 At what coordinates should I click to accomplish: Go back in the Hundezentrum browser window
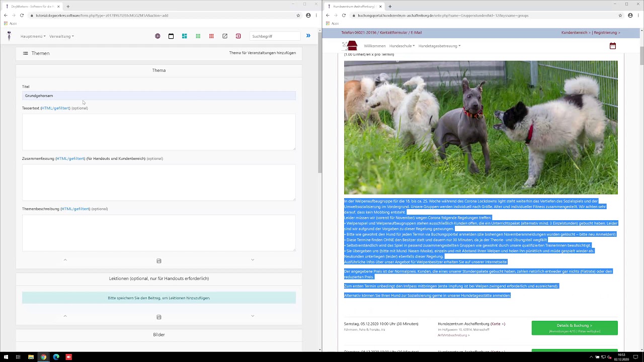[x=328, y=16]
